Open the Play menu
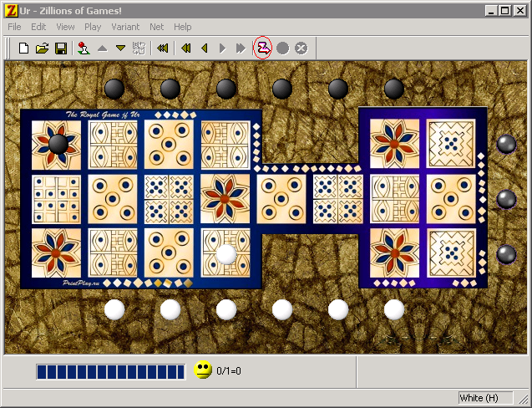 click(93, 27)
